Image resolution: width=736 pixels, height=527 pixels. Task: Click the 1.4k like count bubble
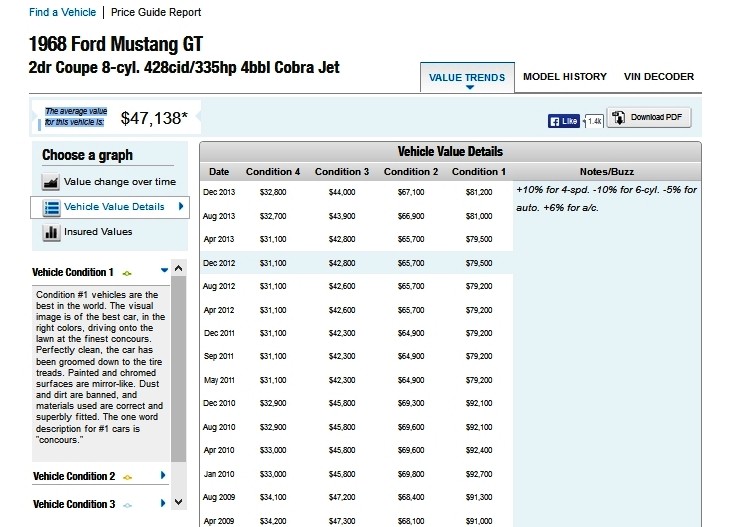tap(594, 121)
